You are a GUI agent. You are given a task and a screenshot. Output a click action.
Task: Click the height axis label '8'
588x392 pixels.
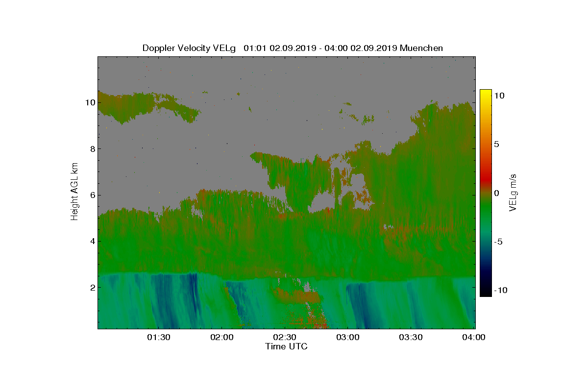92,149
